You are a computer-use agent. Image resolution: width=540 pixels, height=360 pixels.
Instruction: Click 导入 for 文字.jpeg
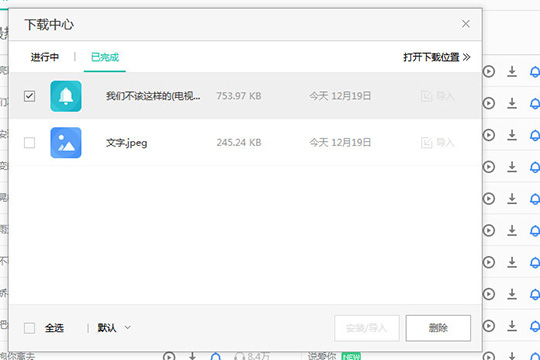click(437, 142)
